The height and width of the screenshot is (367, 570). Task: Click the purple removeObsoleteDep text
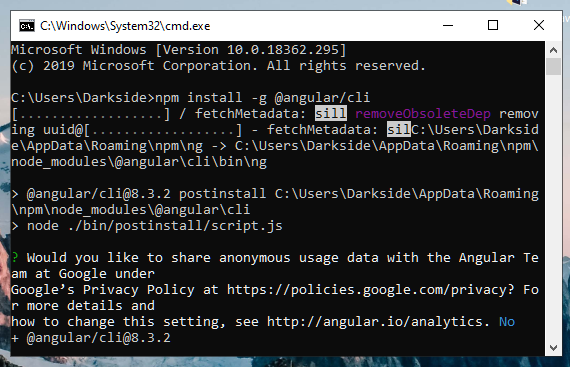(x=423, y=114)
